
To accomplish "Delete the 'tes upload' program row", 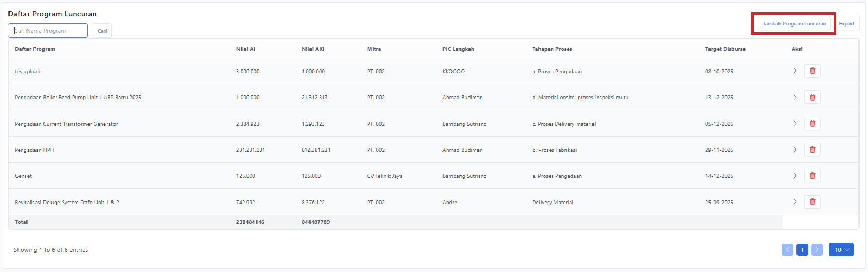I will pos(812,71).
